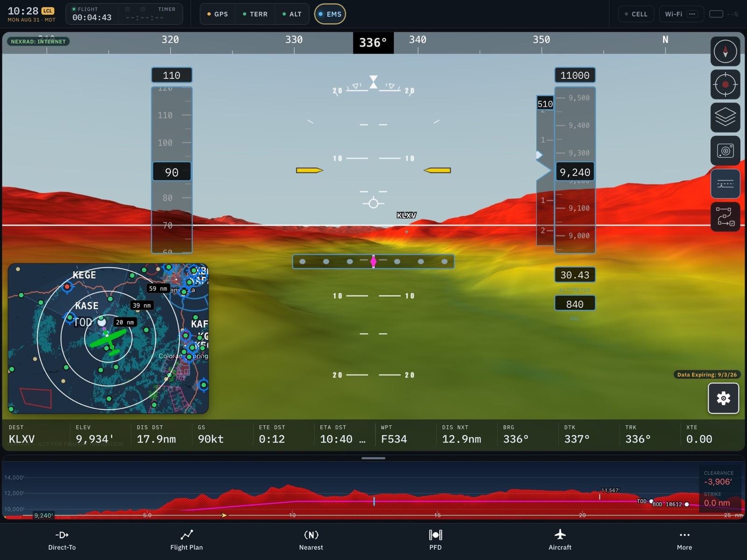Screen dimensions: 747x560
Task: Open the map layers stack icon
Action: [x=725, y=118]
